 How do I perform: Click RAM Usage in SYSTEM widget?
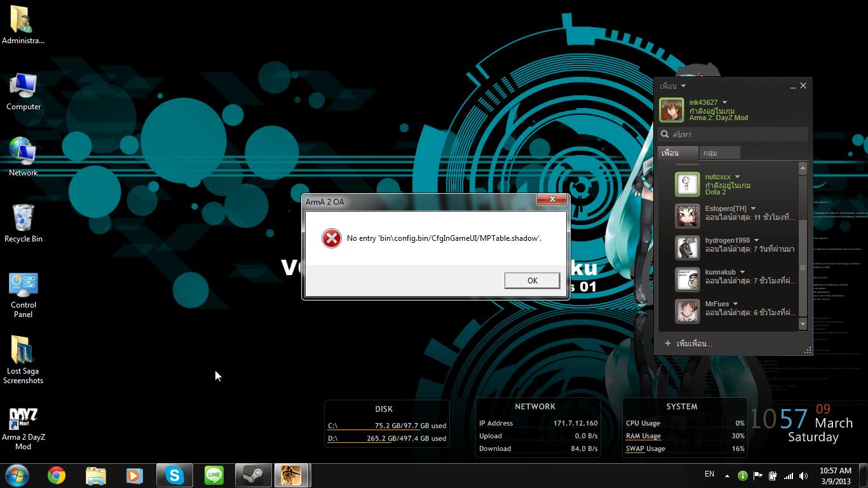(643, 436)
